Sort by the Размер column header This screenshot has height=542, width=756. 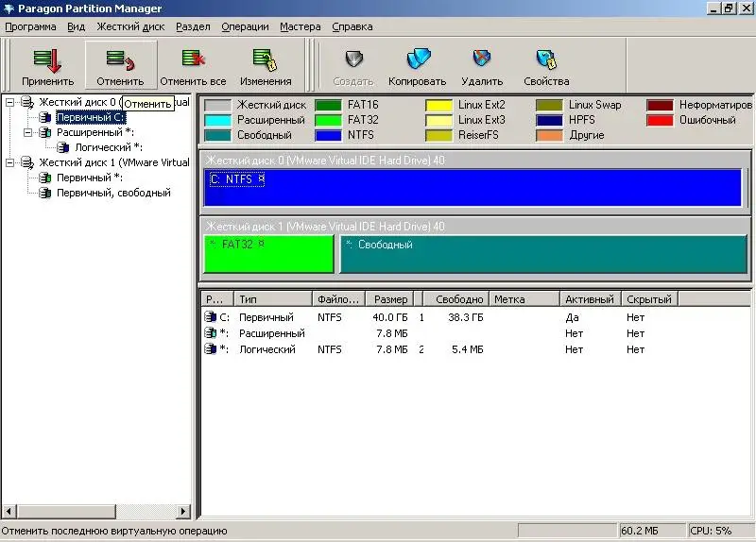[389, 299]
